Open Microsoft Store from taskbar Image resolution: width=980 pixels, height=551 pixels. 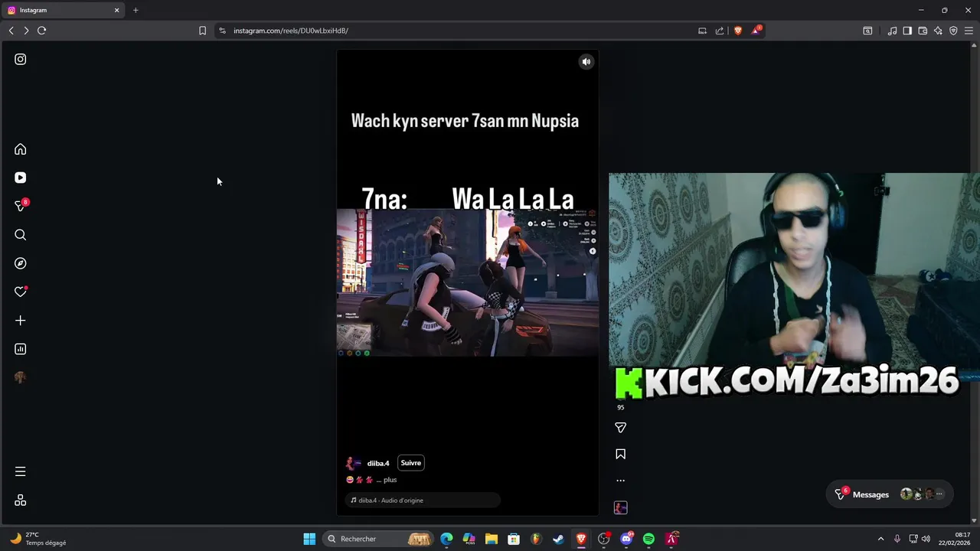(x=514, y=539)
